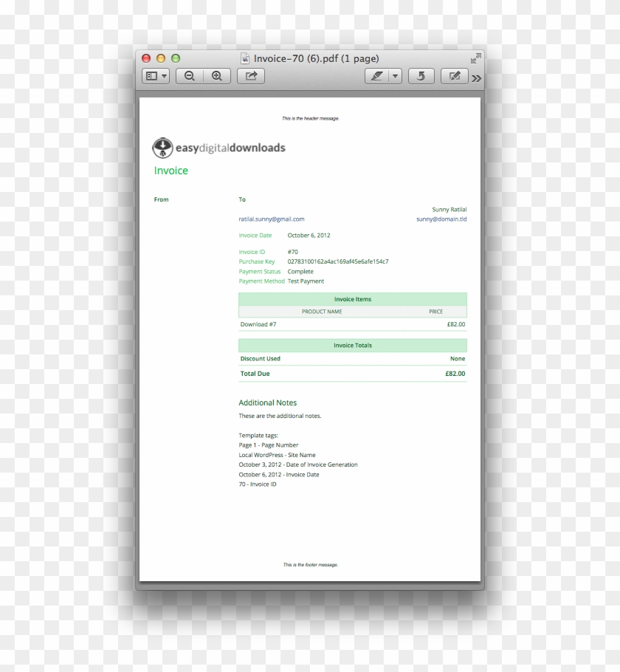Image resolution: width=620 pixels, height=672 pixels.
Task: Expand the toolbar overflow chevrons
Action: click(x=477, y=78)
